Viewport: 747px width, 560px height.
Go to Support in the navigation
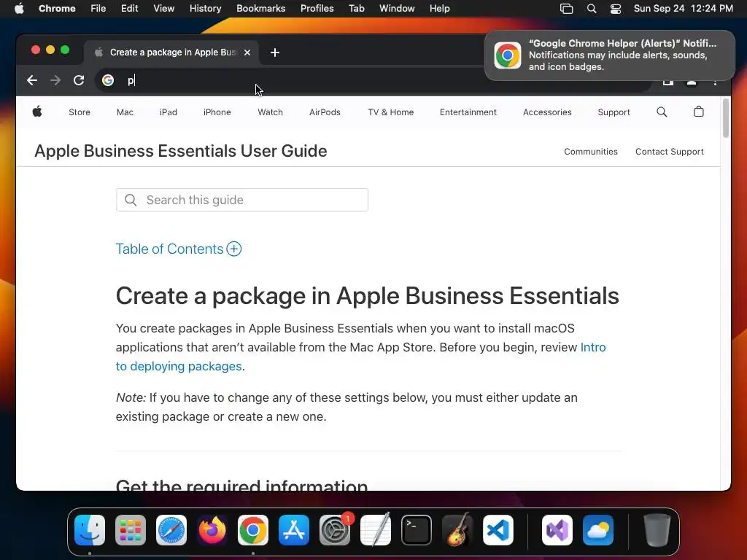point(614,112)
